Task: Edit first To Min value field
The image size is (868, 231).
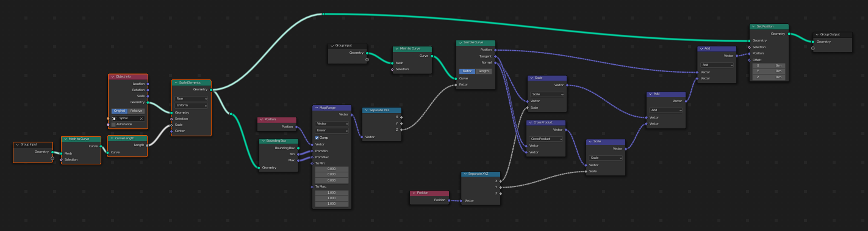Action: coord(332,169)
